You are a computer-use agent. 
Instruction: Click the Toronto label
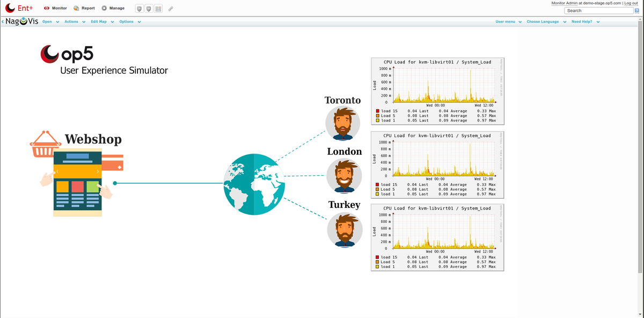pos(342,100)
